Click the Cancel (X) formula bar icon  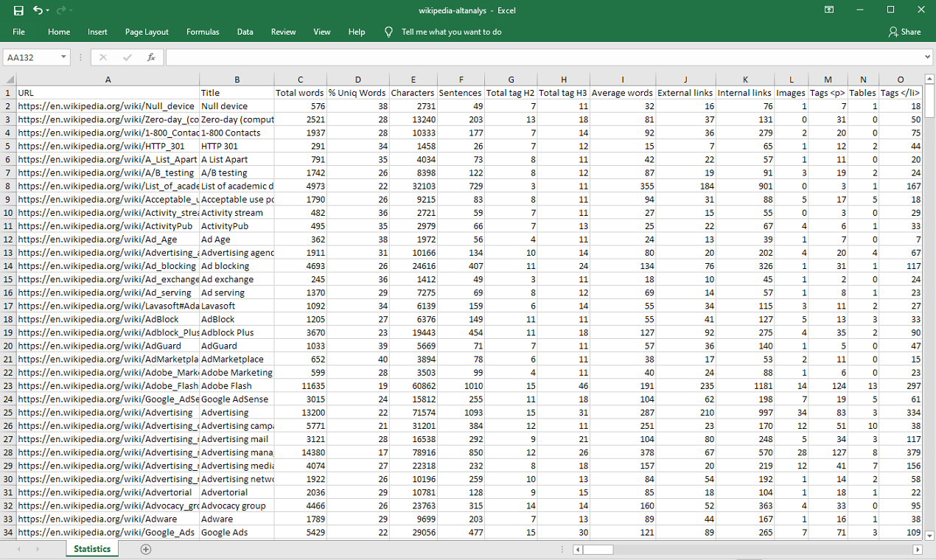pyautogui.click(x=103, y=57)
